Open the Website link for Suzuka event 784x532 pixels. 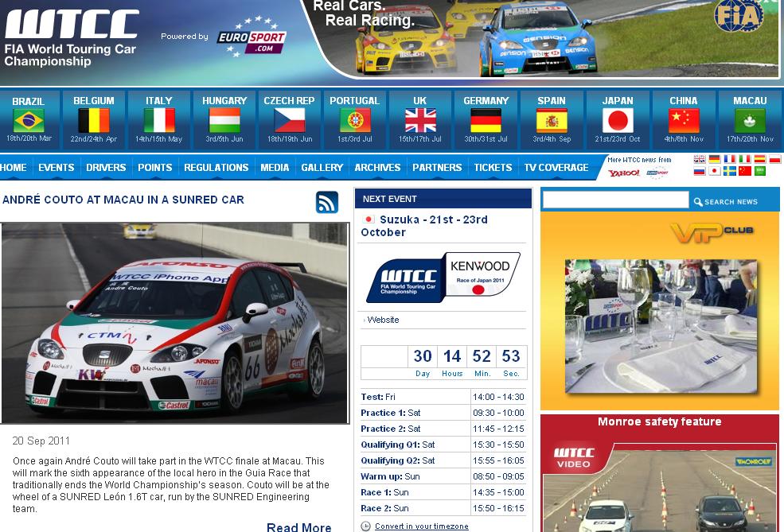(383, 320)
